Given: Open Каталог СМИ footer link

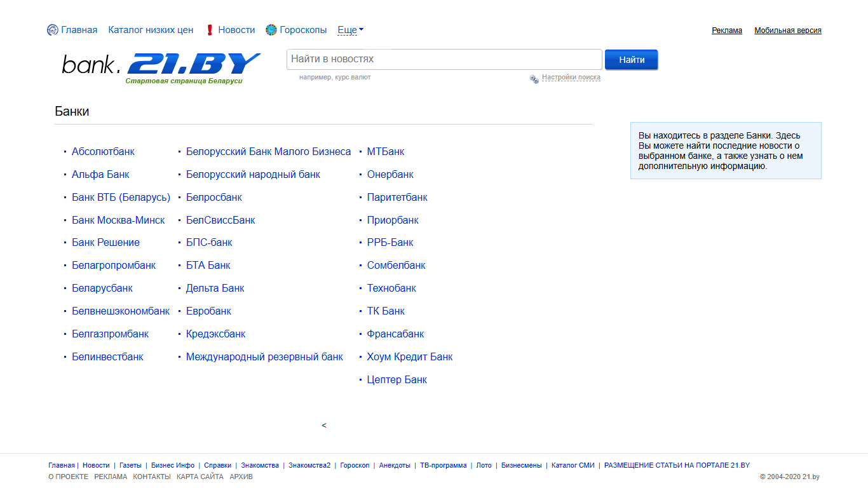Looking at the screenshot, I should coord(573,466).
